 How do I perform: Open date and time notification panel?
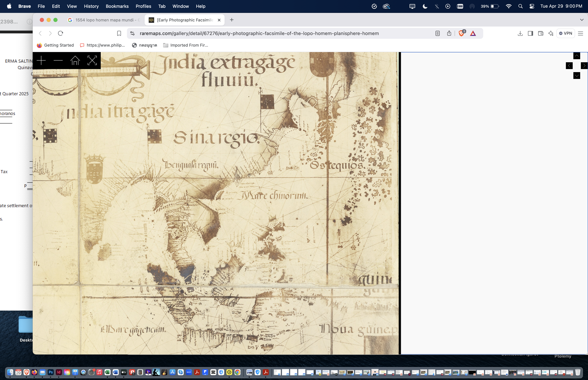coord(561,6)
